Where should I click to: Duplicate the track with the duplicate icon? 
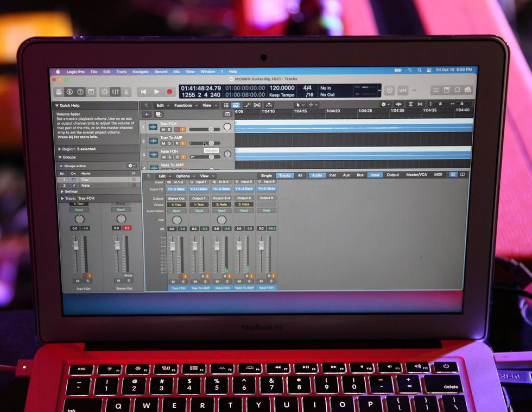tap(159, 115)
